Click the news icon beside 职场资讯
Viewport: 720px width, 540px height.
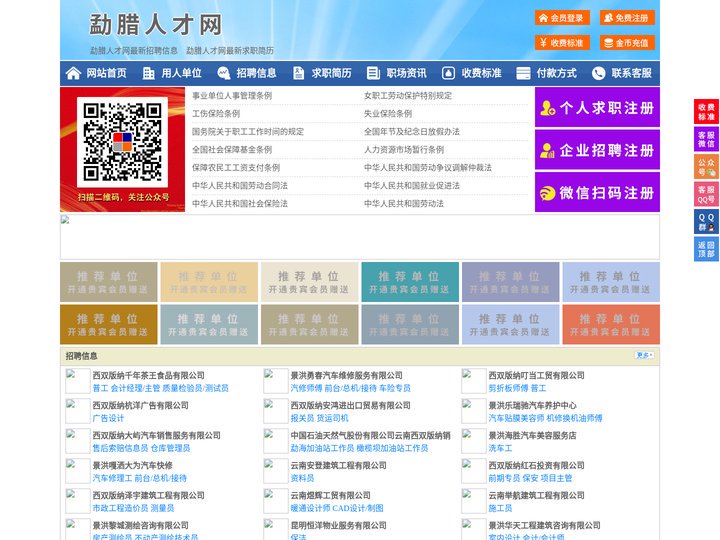[373, 73]
